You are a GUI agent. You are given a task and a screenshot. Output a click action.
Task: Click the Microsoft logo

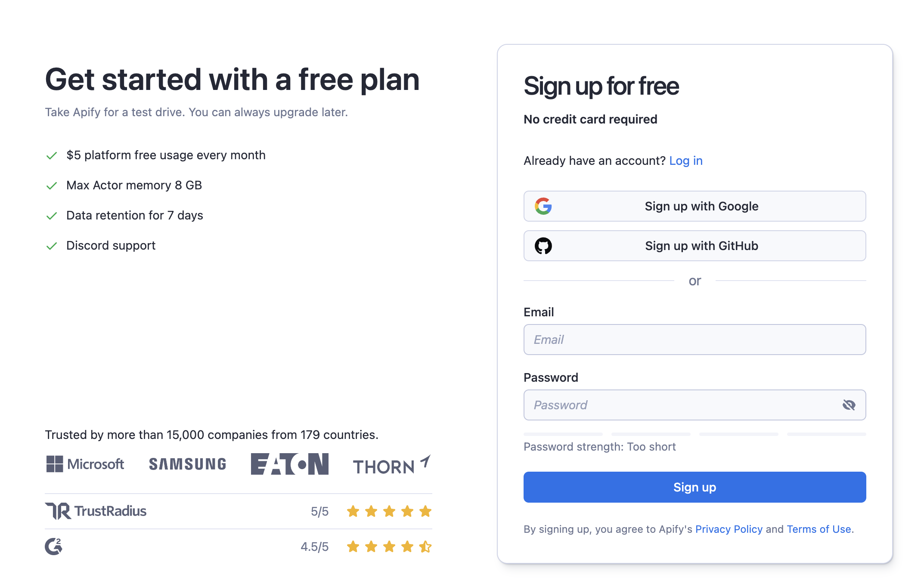pyautogui.click(x=85, y=464)
